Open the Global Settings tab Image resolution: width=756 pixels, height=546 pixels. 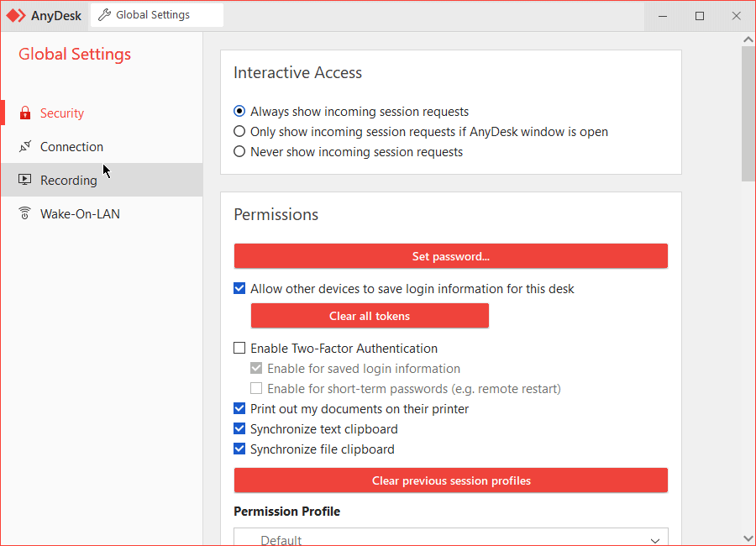[x=157, y=15]
